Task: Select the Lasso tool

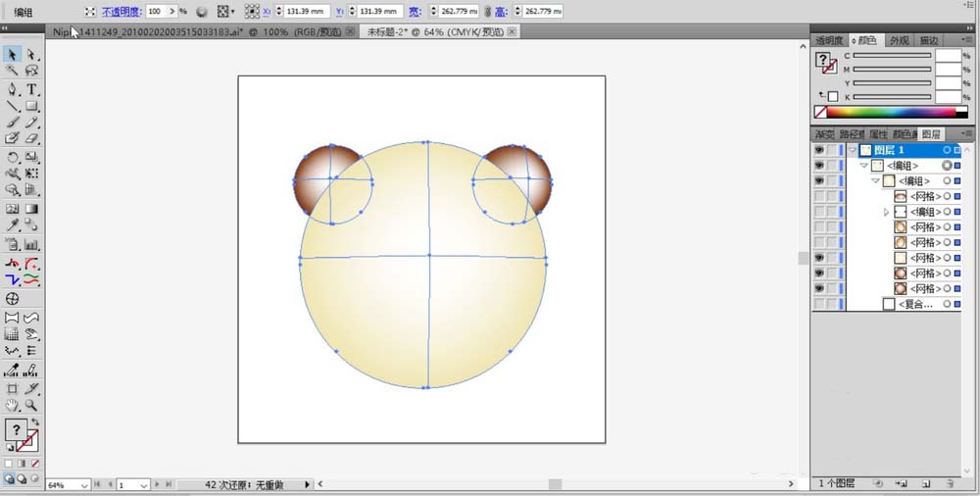Action: [x=31, y=71]
